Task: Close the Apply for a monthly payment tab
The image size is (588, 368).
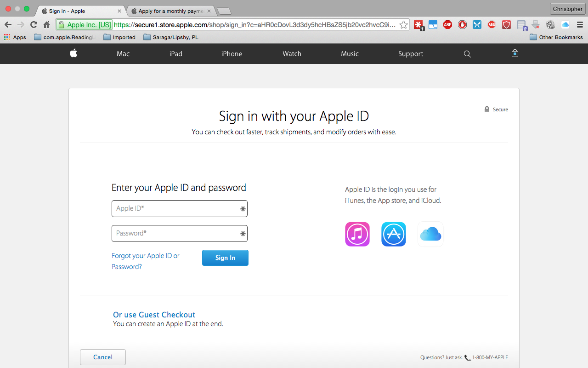Action: coord(209,11)
